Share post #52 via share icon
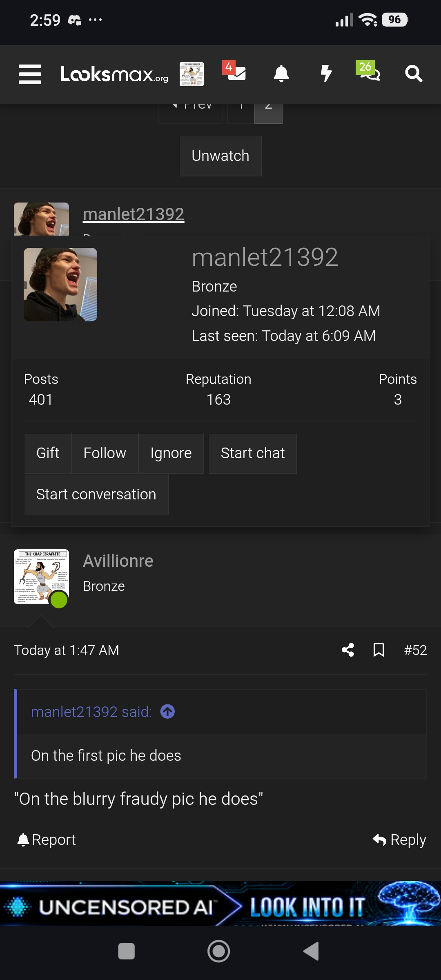This screenshot has width=441, height=980. tap(348, 650)
